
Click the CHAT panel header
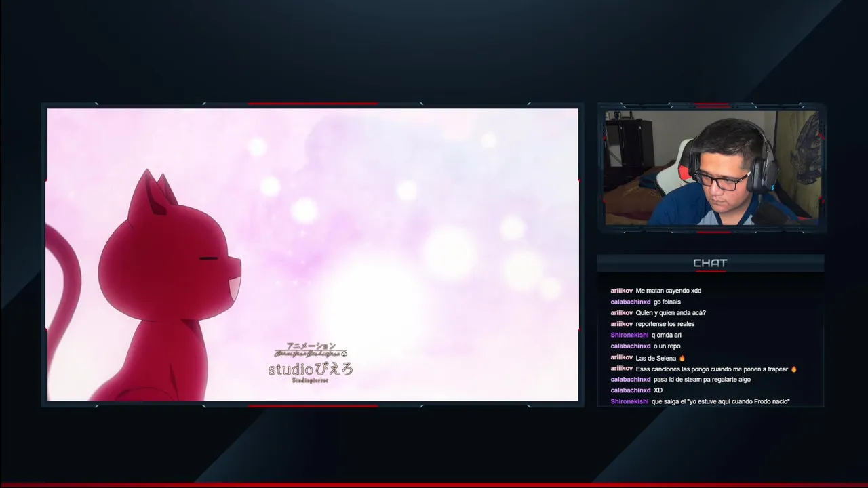710,263
